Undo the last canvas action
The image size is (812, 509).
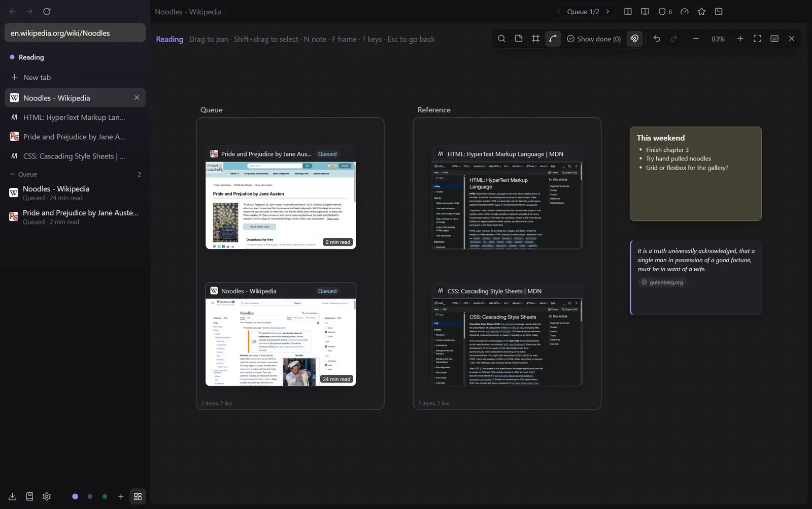pos(657,39)
